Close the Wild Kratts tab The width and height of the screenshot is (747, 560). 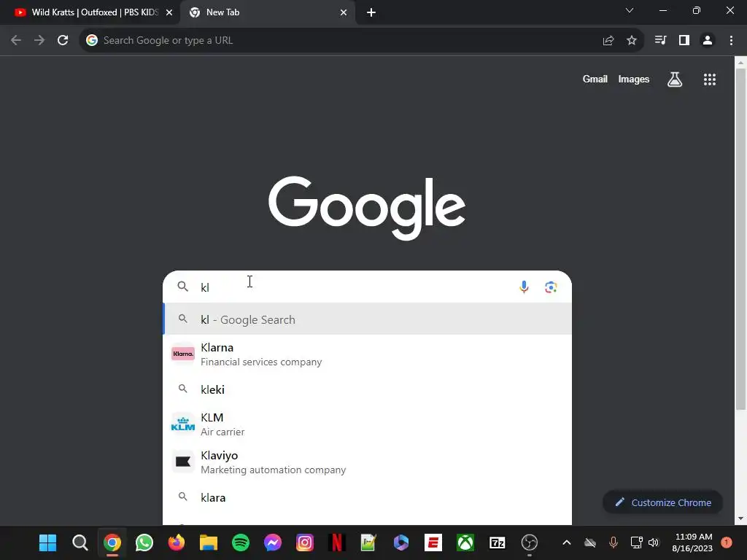(x=169, y=12)
